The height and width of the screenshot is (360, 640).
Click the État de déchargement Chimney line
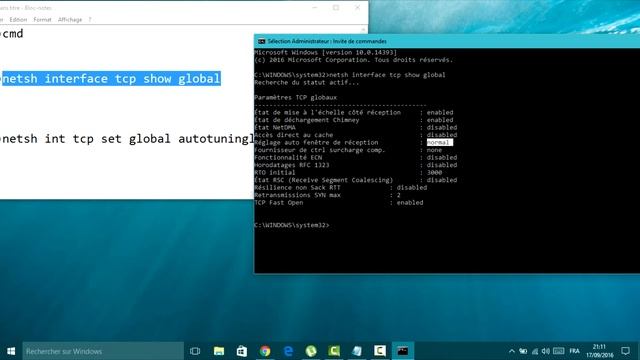(x=354, y=120)
